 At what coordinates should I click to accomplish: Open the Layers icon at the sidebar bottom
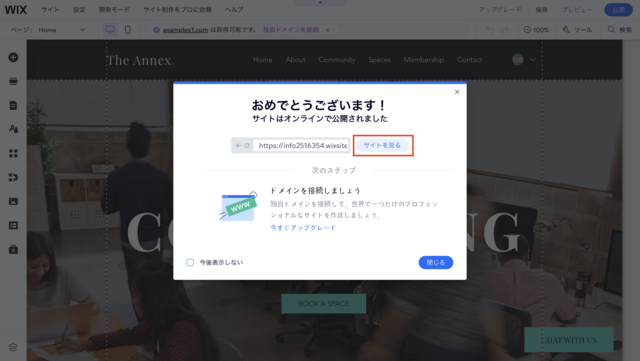pyautogui.click(x=13, y=347)
